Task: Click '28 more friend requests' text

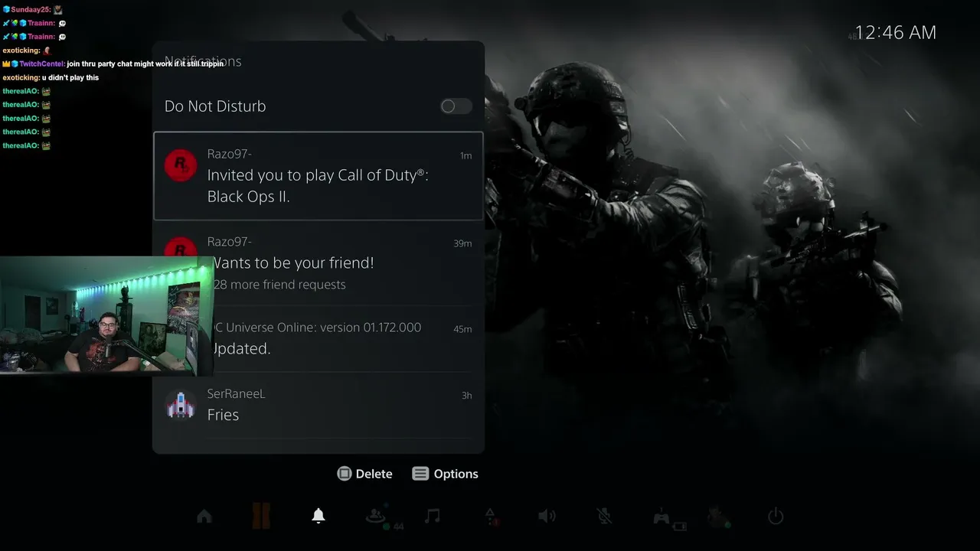Action: coord(279,285)
